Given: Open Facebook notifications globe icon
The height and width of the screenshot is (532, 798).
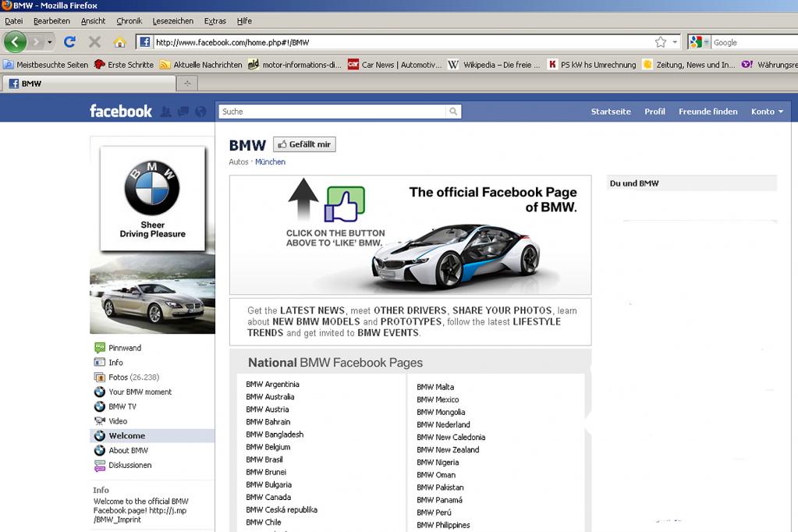Looking at the screenshot, I should pos(200,112).
